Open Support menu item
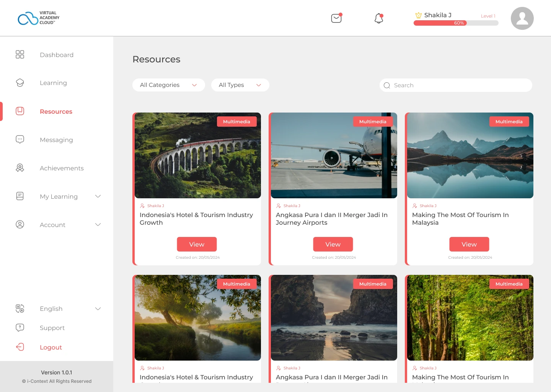This screenshot has height=392, width=551. coord(52,328)
